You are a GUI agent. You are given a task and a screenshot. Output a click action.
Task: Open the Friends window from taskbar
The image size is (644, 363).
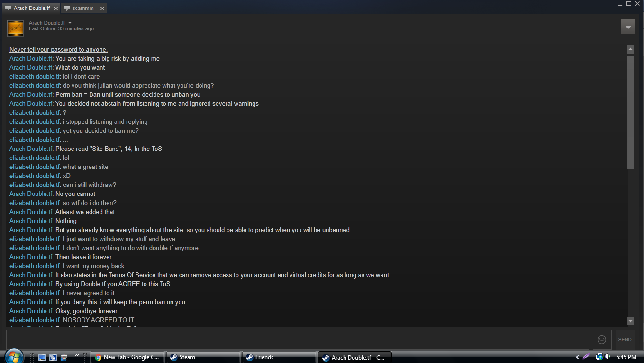[279, 357]
